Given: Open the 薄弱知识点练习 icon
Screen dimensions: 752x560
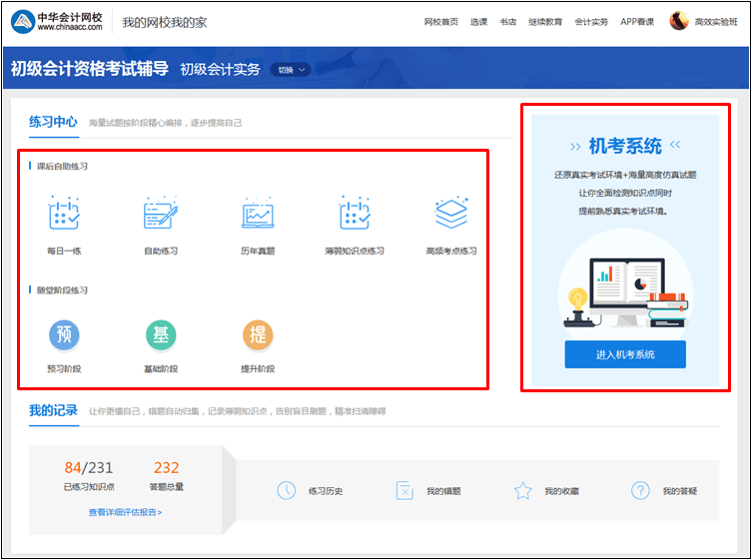Looking at the screenshot, I should pyautogui.click(x=355, y=213).
